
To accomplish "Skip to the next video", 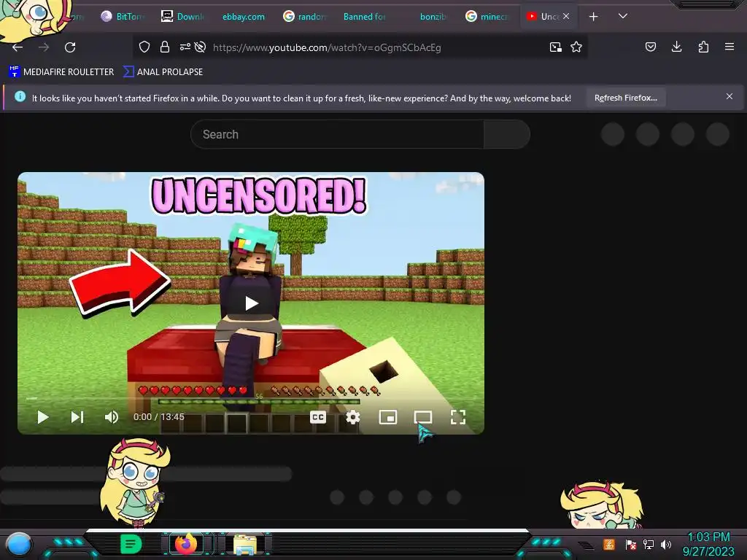I will tap(77, 417).
